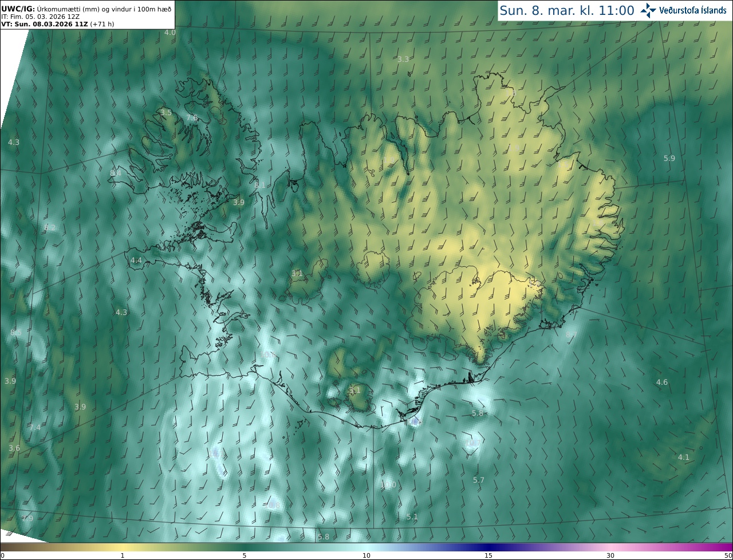The width and height of the screenshot is (733, 560).
Task: Click the 4.0 precipitation value on map
Action: [170, 33]
